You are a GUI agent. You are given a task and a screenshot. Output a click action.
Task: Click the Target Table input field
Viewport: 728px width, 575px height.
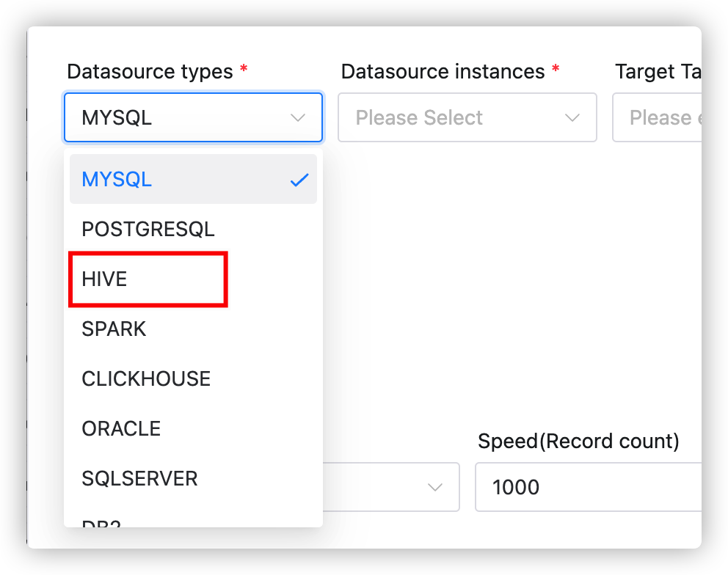click(657, 117)
